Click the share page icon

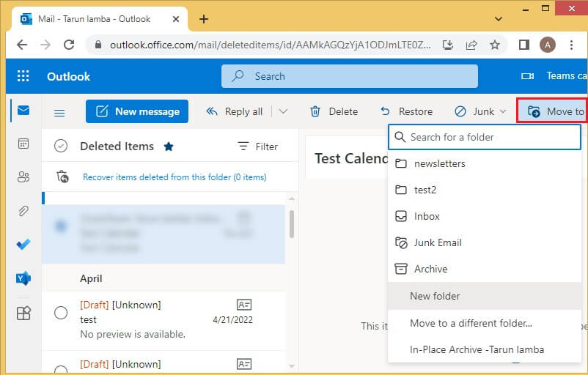[471, 45]
